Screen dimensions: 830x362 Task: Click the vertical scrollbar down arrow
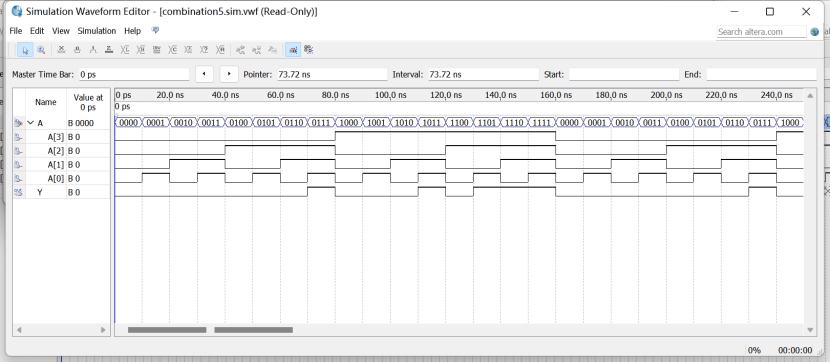810,330
